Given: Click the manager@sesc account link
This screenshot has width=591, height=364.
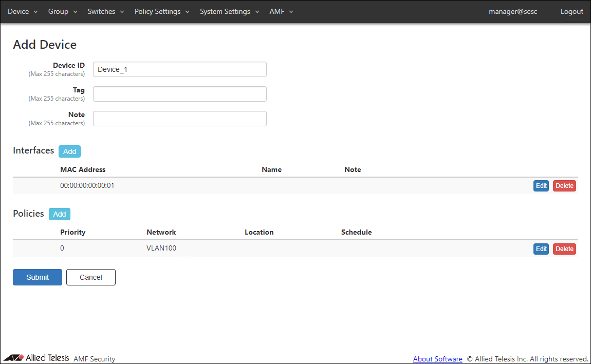Looking at the screenshot, I should click(x=513, y=11).
